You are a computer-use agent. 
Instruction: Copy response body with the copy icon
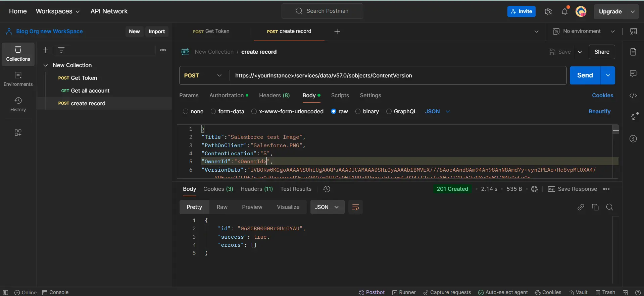(595, 207)
